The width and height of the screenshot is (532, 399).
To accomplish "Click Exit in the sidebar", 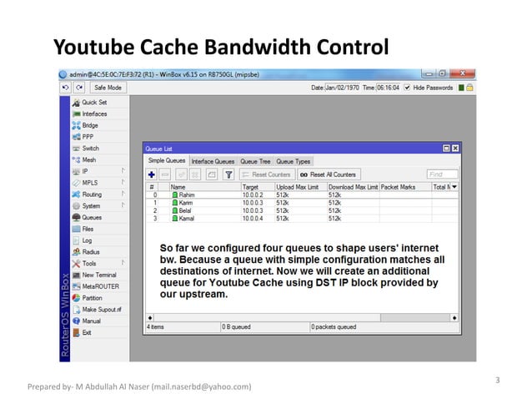I will coord(99,333).
